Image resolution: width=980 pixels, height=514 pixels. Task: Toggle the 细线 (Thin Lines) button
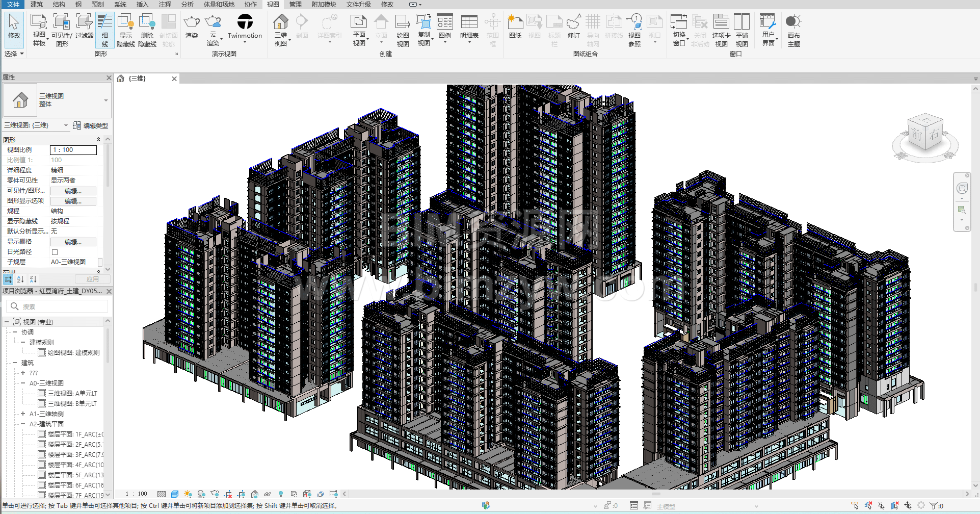point(105,30)
